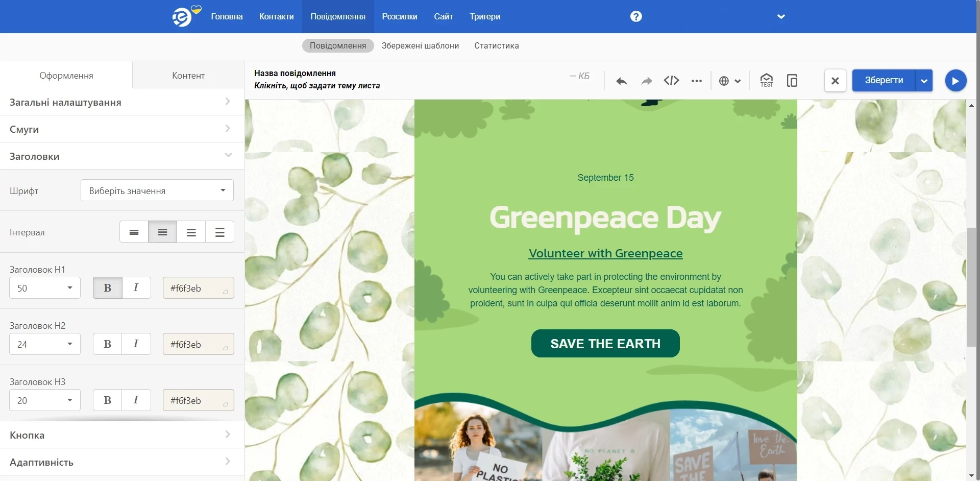980x481 pixels.
Task: Open the HTML code editor icon
Action: pyautogui.click(x=671, y=81)
